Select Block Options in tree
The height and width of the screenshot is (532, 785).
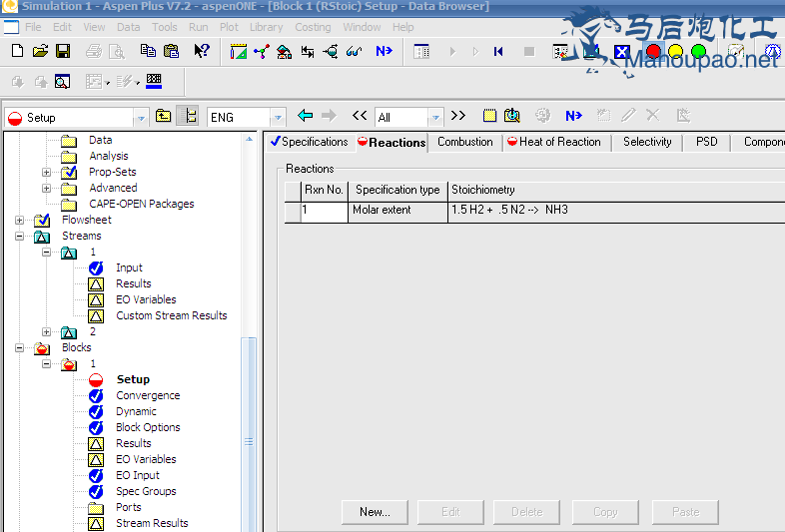148,428
